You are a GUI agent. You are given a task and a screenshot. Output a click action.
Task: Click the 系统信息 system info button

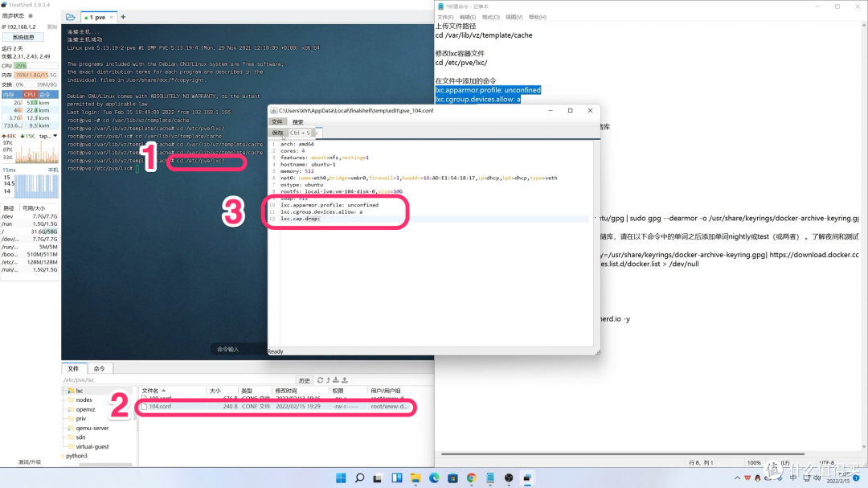pos(23,36)
